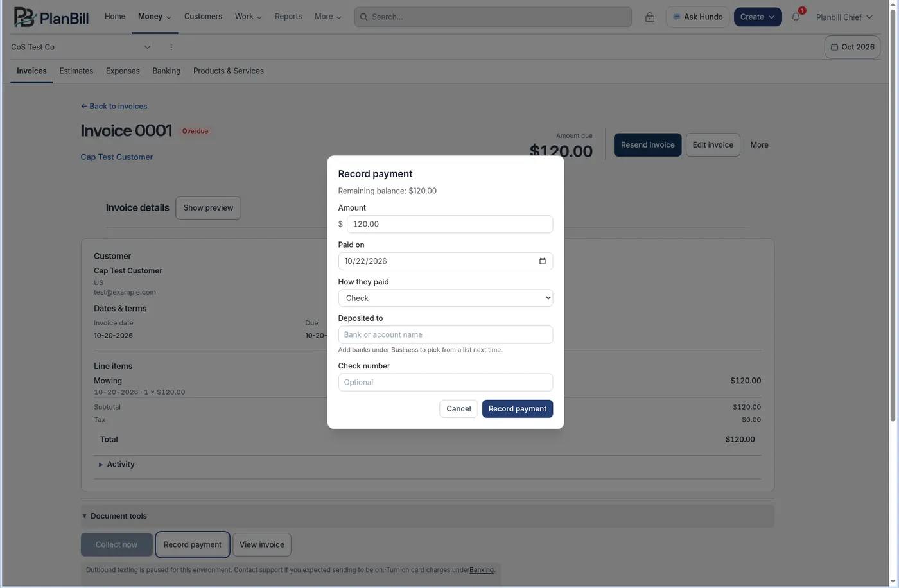Open Customers page
The width and height of the screenshot is (899, 588).
coord(203,17)
